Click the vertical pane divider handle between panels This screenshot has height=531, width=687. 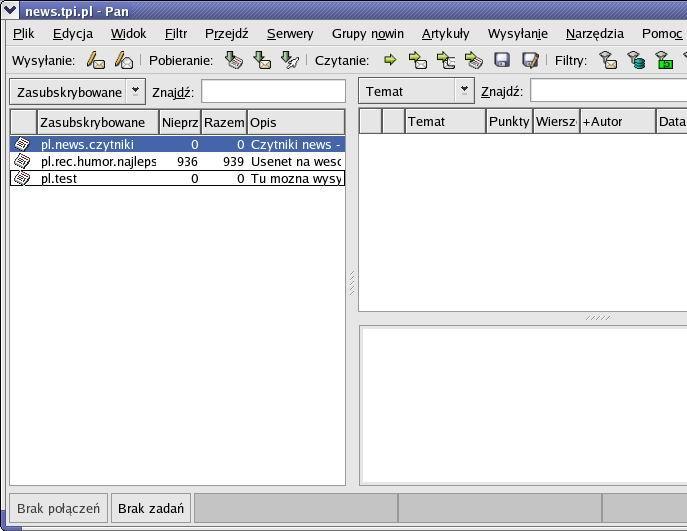(x=351, y=283)
